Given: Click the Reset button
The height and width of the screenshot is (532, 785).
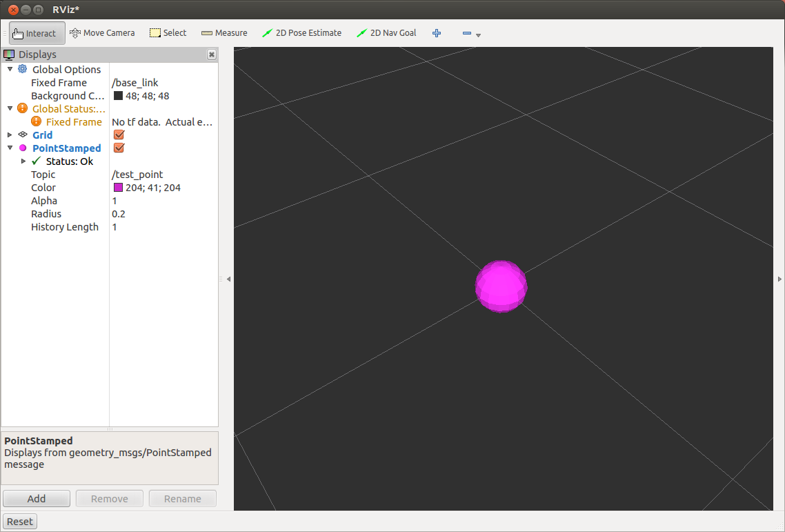Looking at the screenshot, I should (20, 522).
